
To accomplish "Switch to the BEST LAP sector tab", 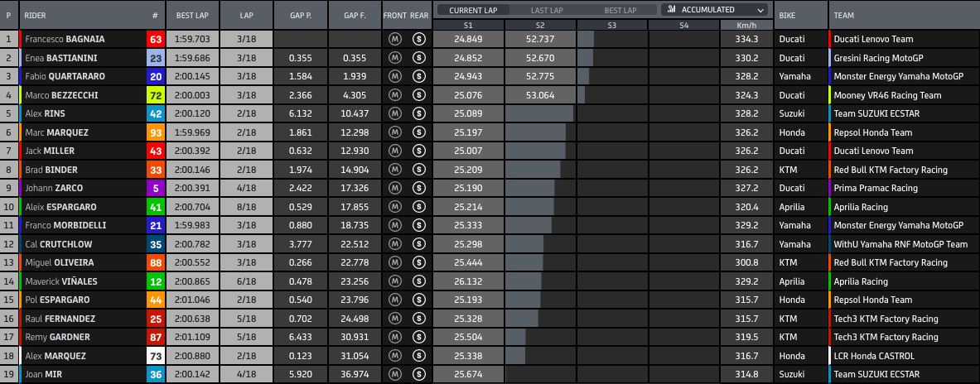I will [x=620, y=10].
